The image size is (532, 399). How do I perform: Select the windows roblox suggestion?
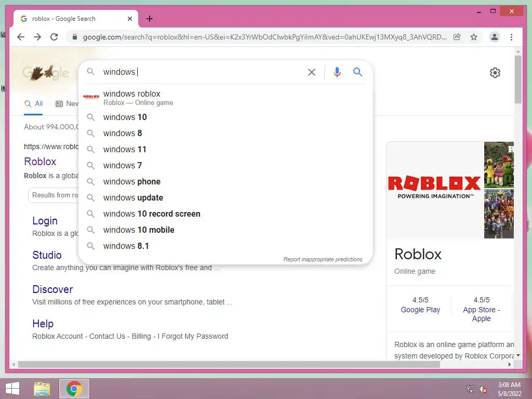click(225, 98)
